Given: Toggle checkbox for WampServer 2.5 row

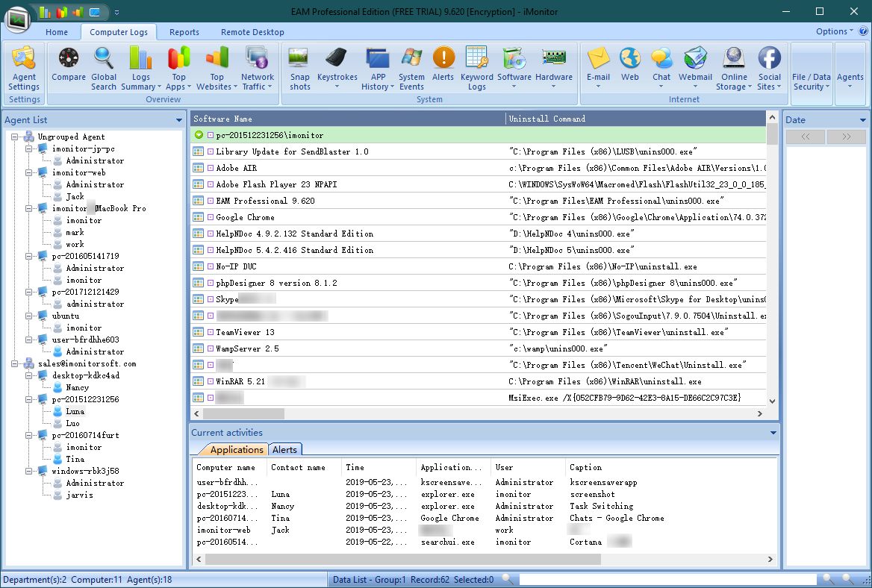Looking at the screenshot, I should [211, 348].
